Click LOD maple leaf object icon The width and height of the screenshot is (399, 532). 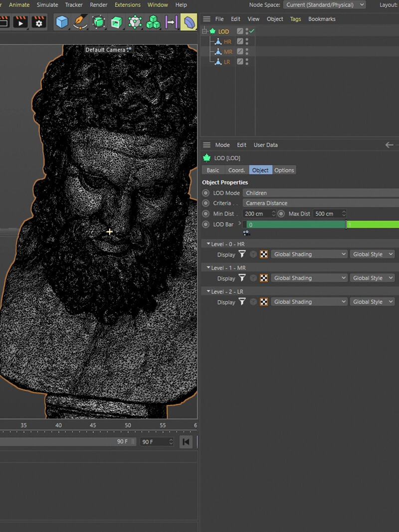[212, 31]
